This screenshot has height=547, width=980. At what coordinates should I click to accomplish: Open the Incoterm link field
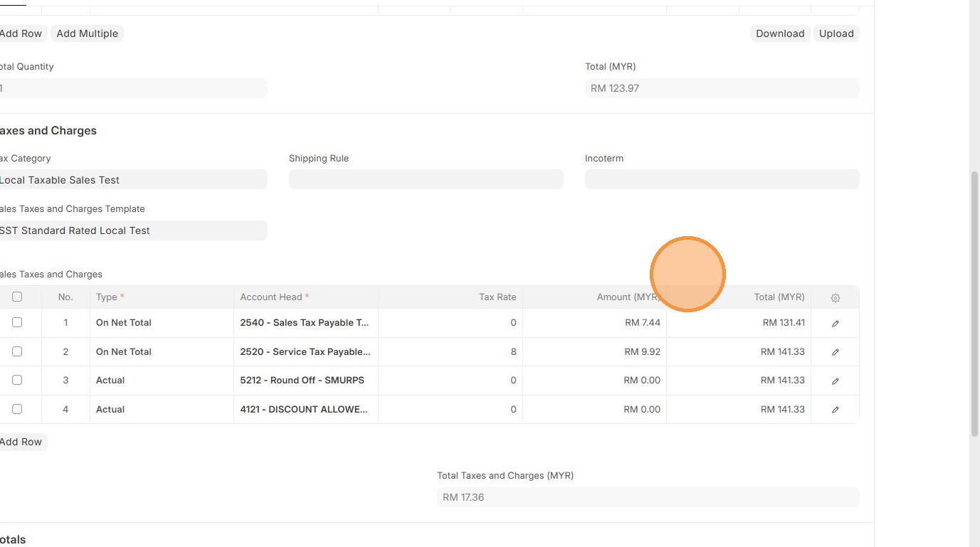tap(722, 179)
